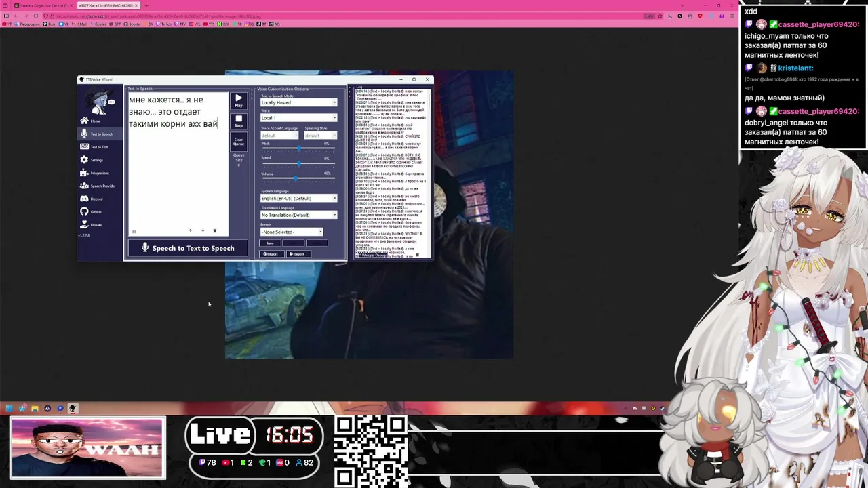Click the Save preset button
This screenshot has width=868, height=488.
click(x=270, y=243)
